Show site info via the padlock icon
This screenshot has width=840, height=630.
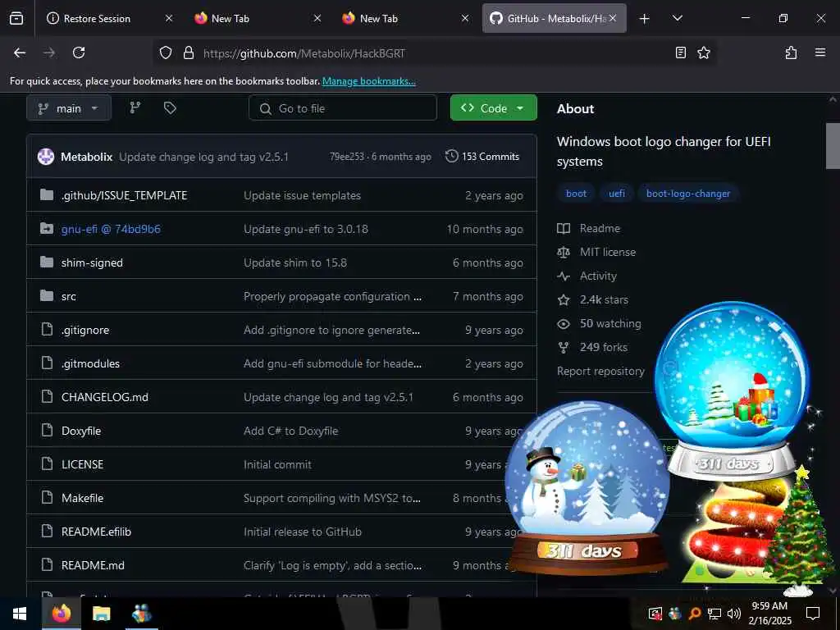(188, 52)
